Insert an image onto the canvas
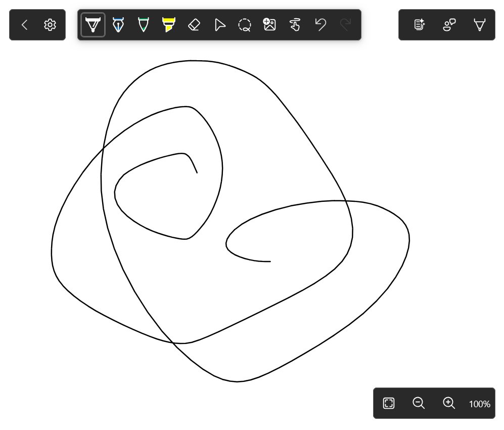The width and height of the screenshot is (504, 430). pos(269,24)
